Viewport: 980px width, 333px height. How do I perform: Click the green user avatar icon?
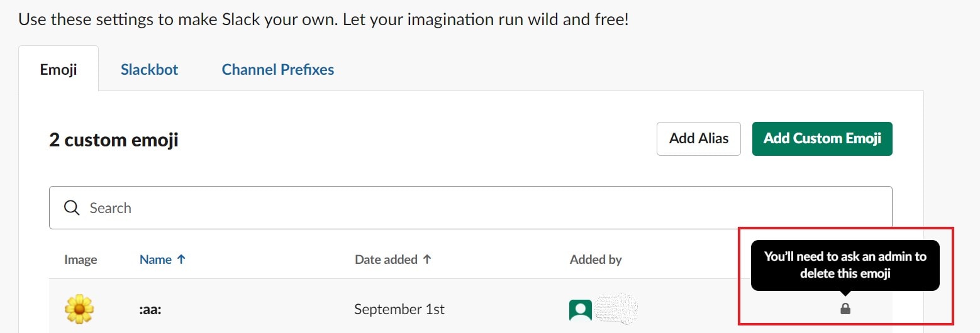coord(581,310)
